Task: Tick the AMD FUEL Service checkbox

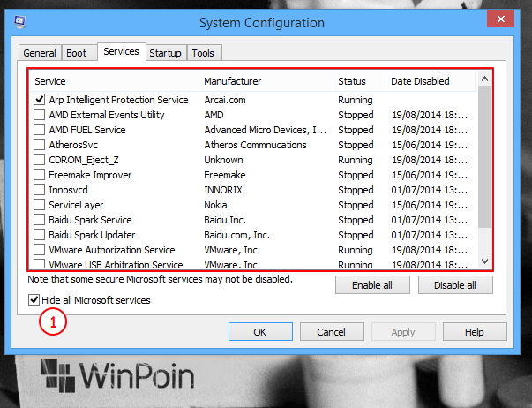Action: (x=40, y=130)
